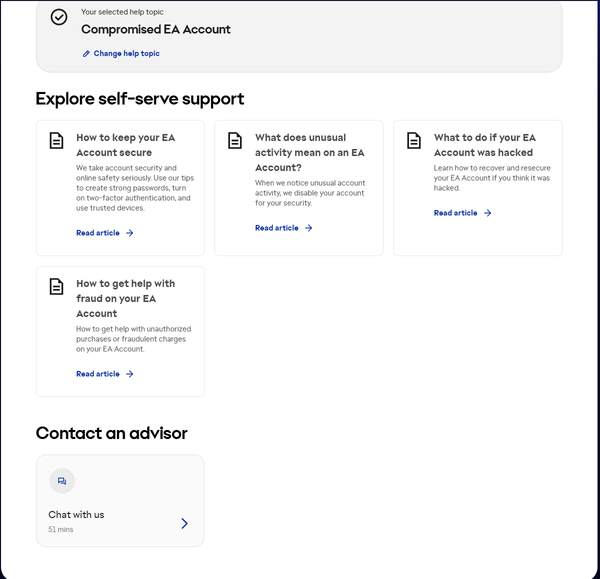The width and height of the screenshot is (600, 579).
Task: Click document icon on 'EA Account was hacked'
Action: click(414, 141)
